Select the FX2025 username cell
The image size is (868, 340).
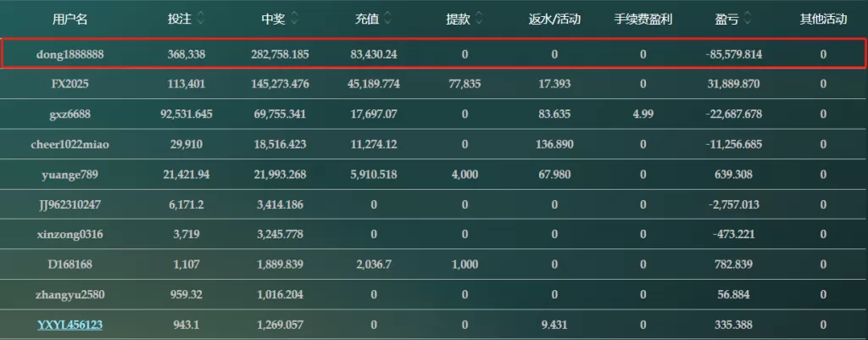[x=70, y=84]
